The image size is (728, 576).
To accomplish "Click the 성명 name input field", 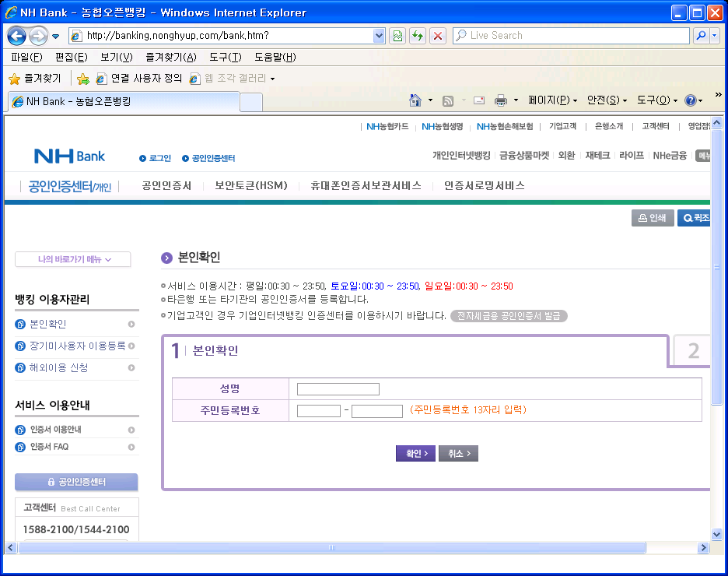I will [338, 389].
